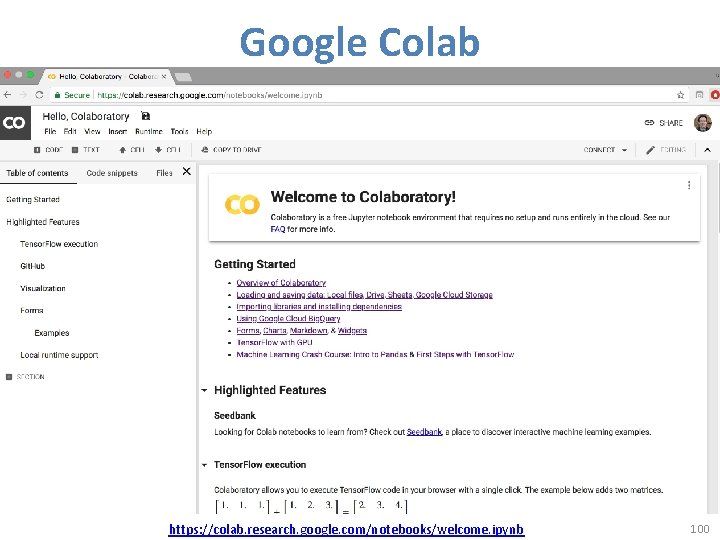This screenshot has width=720, height=540.
Task: Open the welcome cell three-dot menu
Action: coord(689,185)
